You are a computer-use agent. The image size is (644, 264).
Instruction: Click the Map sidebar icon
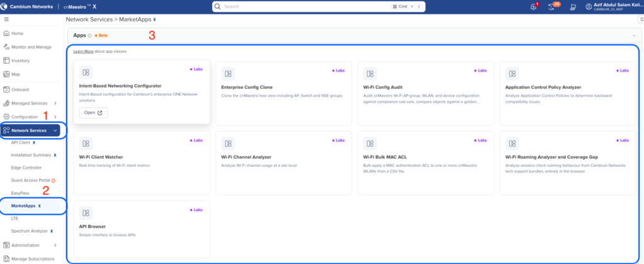pos(6,74)
